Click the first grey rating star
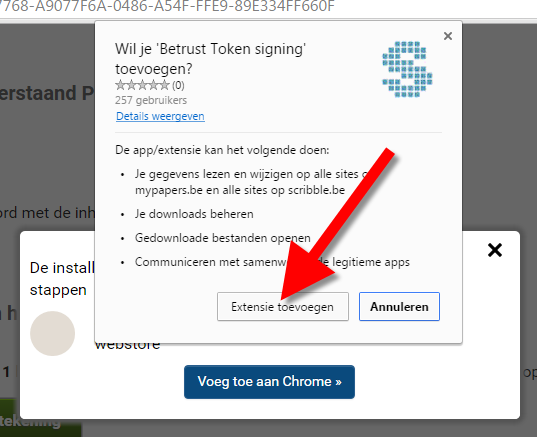This screenshot has height=437, width=537. click(x=121, y=85)
